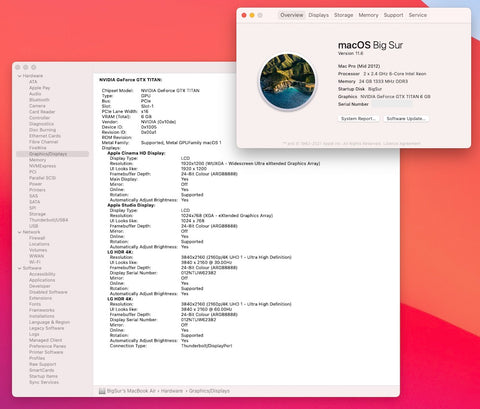Select Diagnostics in the sidebar
Image resolution: width=480 pixels, height=409 pixels.
(x=41, y=124)
